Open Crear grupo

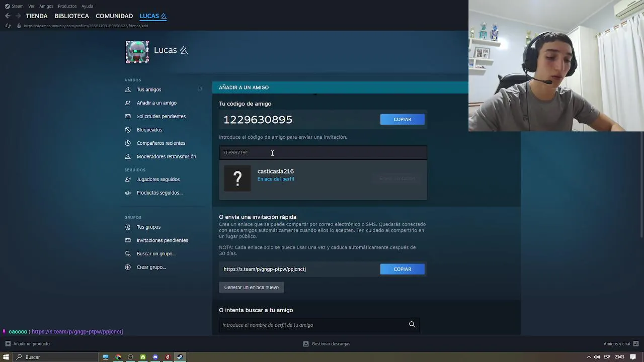(151, 267)
